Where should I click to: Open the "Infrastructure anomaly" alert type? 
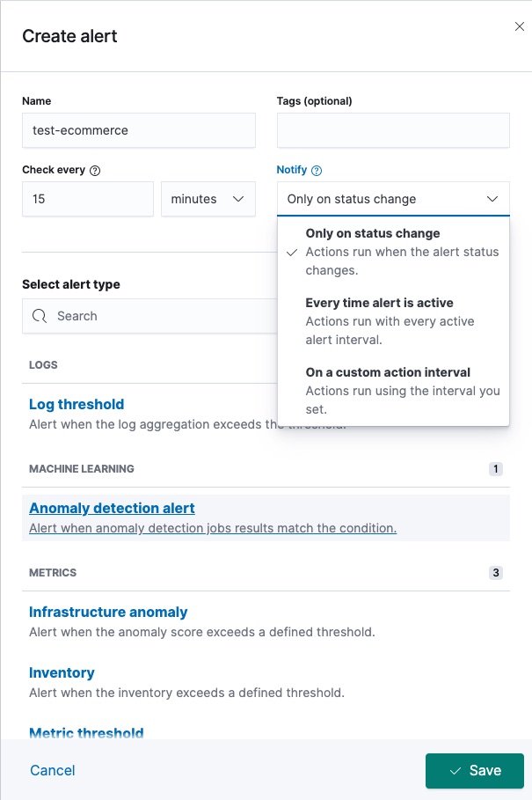click(x=108, y=612)
